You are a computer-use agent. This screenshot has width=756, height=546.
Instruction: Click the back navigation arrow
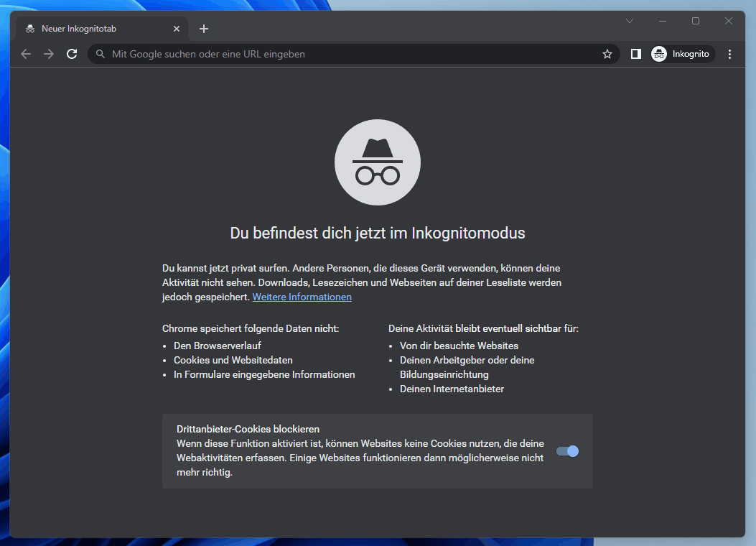(26, 54)
